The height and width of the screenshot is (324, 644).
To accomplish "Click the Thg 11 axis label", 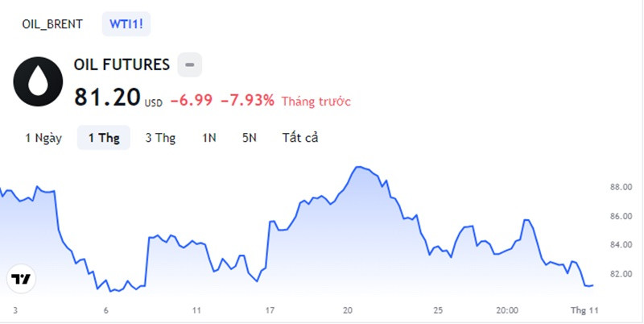I will click(584, 311).
